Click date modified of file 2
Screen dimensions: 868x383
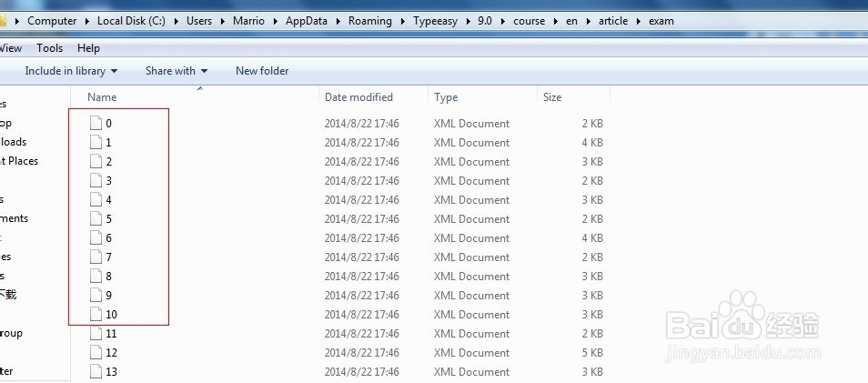(x=361, y=162)
